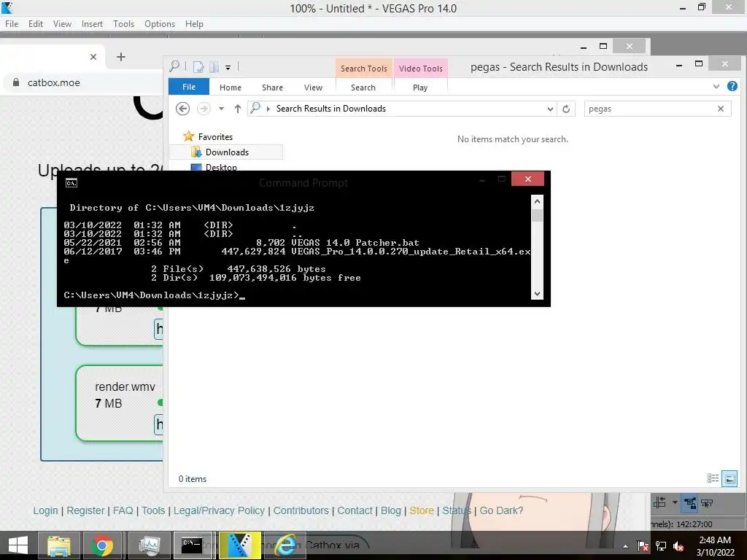Viewport: 747px width, 560px height.
Task: Open the Play tab under Video Tools
Action: pyautogui.click(x=420, y=87)
